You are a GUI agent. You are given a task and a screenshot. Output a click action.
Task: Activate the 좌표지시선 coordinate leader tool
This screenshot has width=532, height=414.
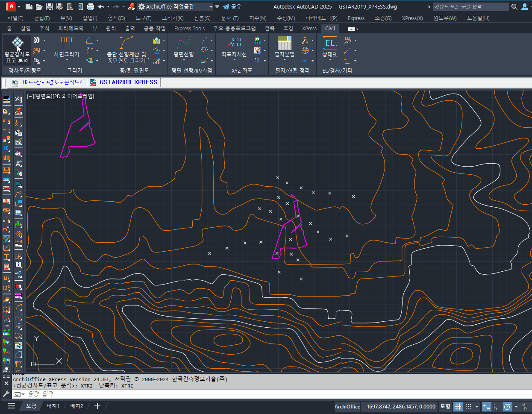pyautogui.click(x=234, y=47)
